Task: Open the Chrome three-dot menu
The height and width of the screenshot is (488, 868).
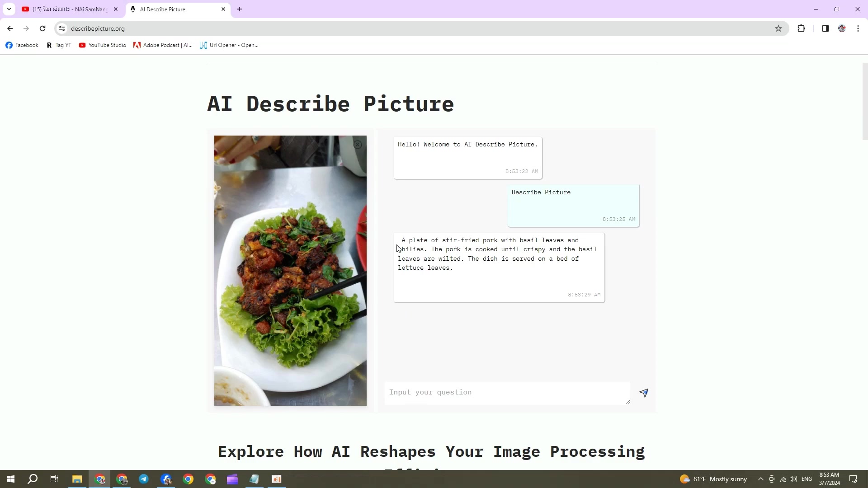Action: click(x=858, y=28)
